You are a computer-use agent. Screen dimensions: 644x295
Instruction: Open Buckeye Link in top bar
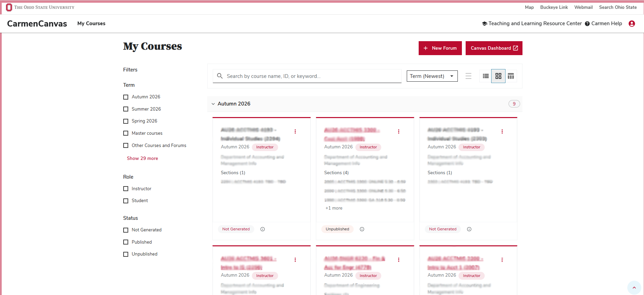(554, 7)
